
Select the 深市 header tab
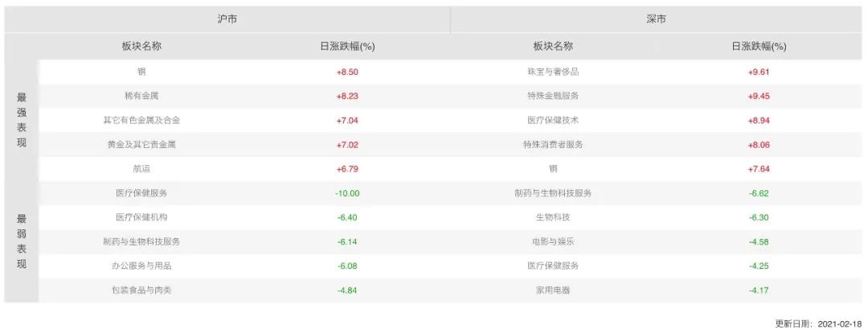656,19
